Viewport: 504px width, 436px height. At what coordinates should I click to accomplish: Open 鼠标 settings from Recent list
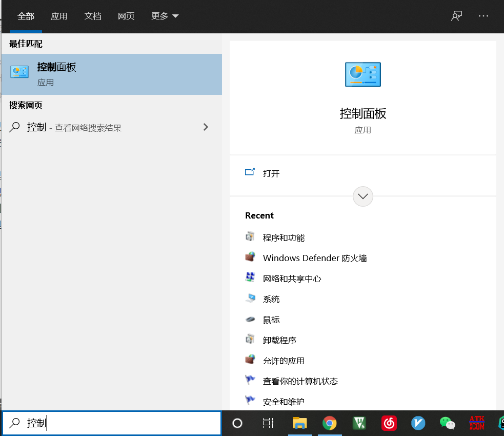point(272,320)
